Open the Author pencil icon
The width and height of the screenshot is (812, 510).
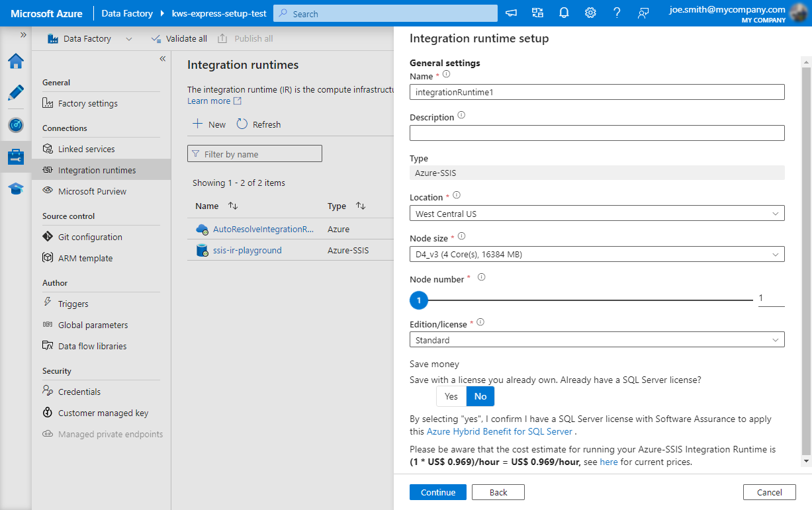click(x=16, y=93)
